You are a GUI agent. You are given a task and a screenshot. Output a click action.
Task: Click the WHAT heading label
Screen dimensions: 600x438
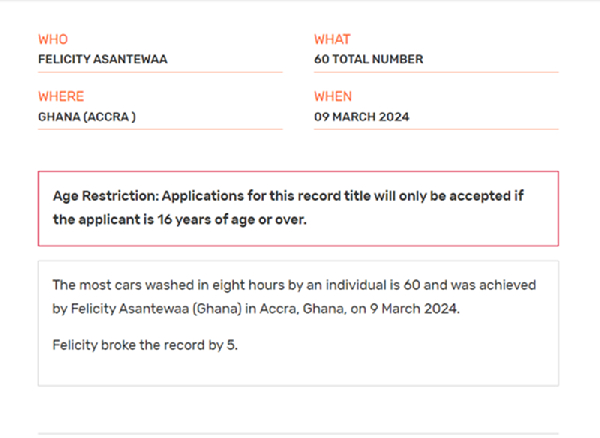click(x=332, y=39)
